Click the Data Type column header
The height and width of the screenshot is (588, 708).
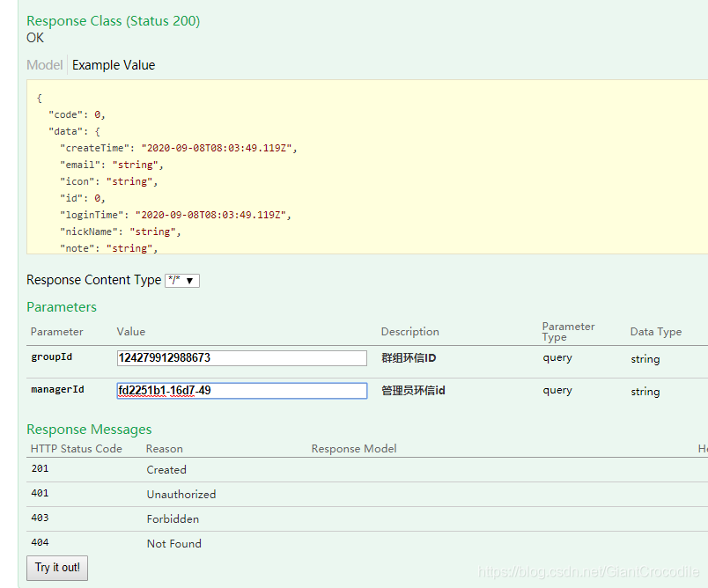(655, 332)
